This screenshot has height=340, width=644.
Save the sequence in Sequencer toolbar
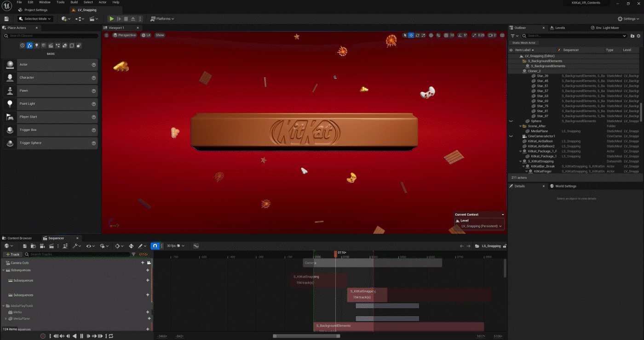(x=25, y=246)
